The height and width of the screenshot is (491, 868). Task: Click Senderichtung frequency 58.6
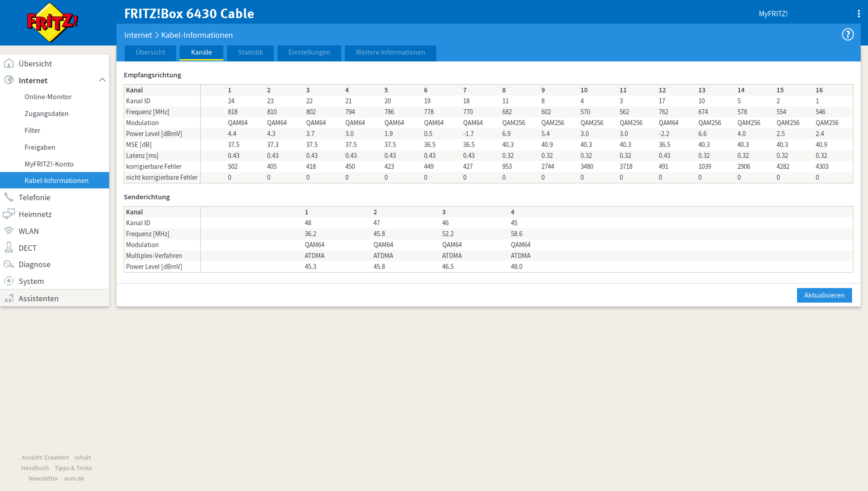(x=516, y=234)
